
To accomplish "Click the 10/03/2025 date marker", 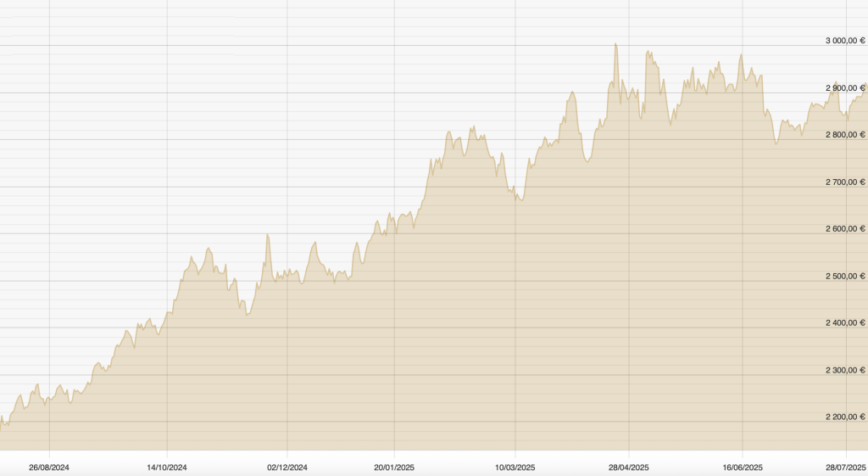I will click(x=515, y=467).
